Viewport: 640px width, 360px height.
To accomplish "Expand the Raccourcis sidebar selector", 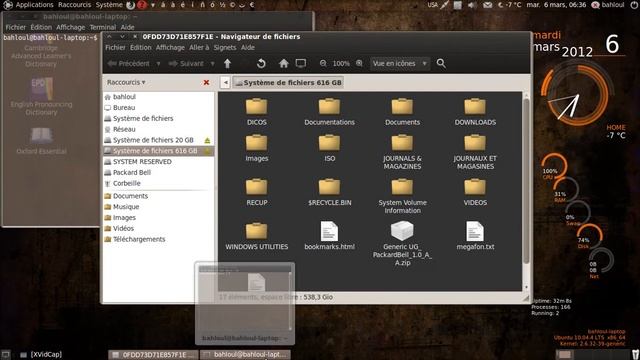I will click(126, 82).
